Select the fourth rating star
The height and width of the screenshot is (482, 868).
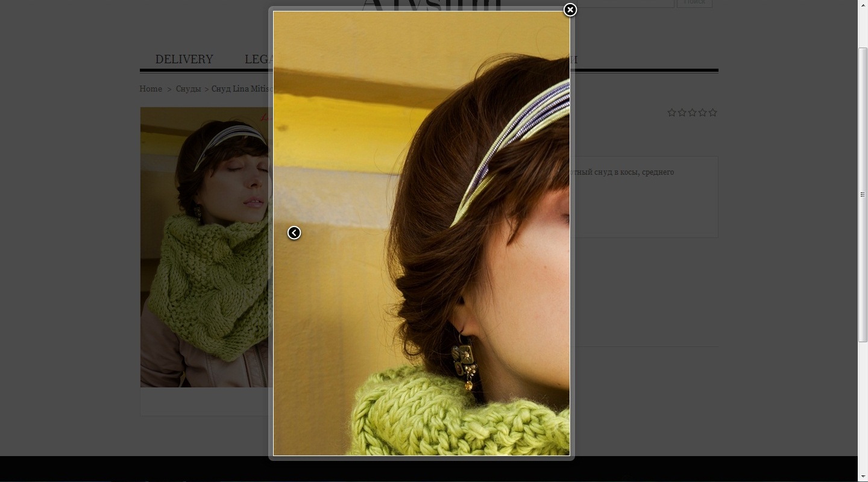(x=702, y=113)
